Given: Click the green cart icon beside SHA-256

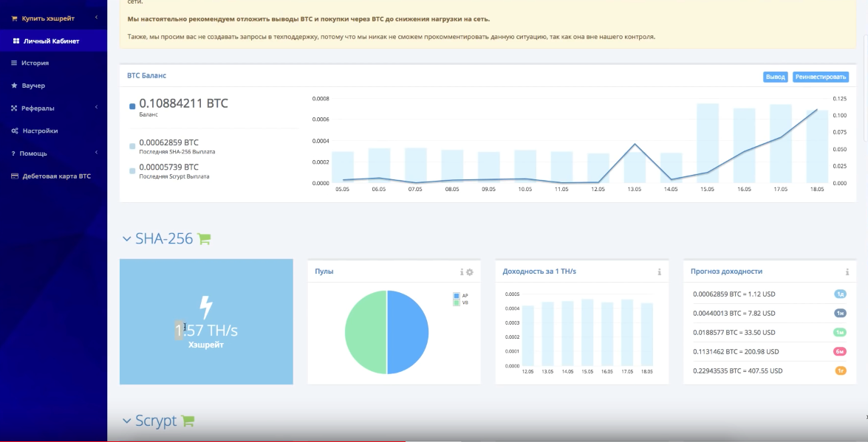Looking at the screenshot, I should (x=205, y=239).
